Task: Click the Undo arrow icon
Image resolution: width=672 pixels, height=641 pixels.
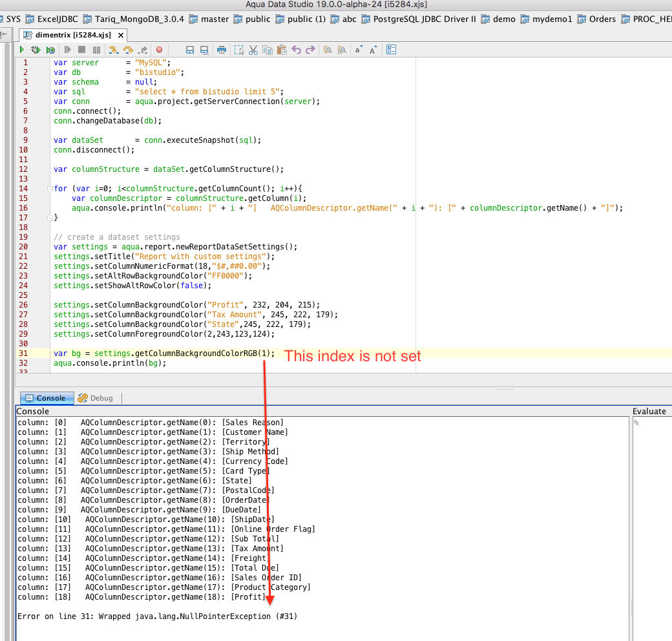Action: (296, 50)
